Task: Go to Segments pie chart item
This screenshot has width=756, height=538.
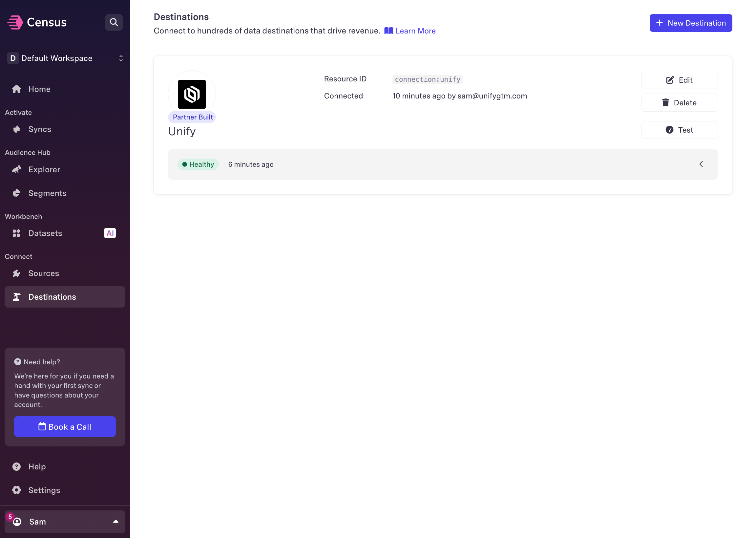Action: point(47,193)
